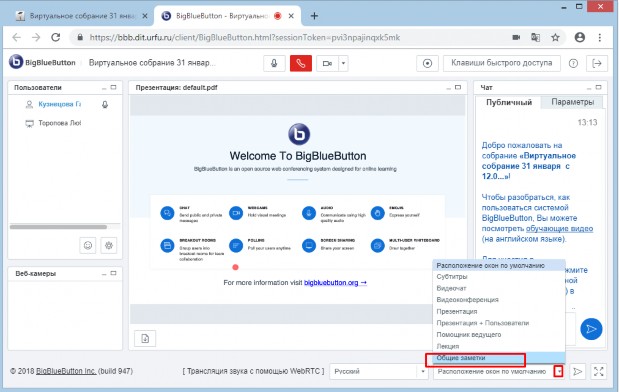Open a new browser tab
Image resolution: width=619 pixels, height=392 pixels.
tap(314, 16)
